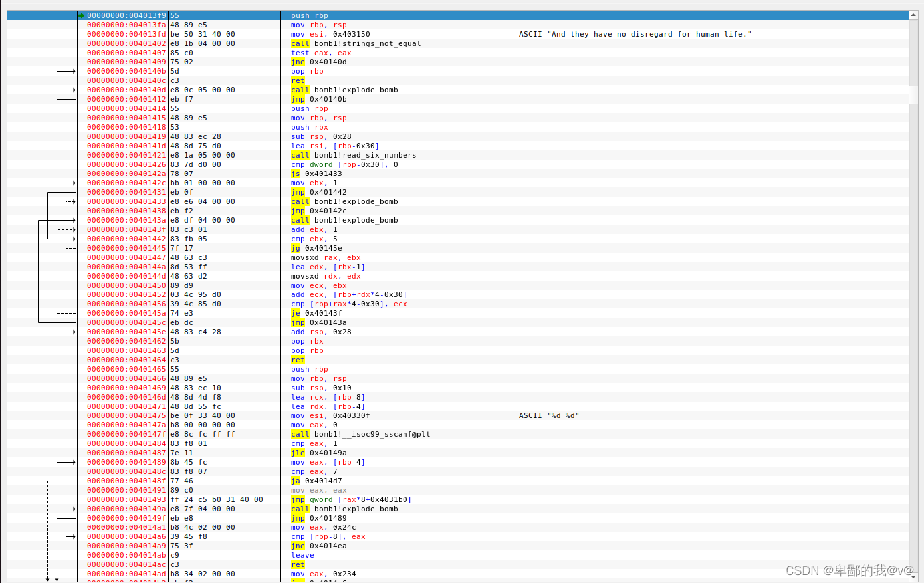Select jmp 0x401489 instruction

tap(318, 518)
